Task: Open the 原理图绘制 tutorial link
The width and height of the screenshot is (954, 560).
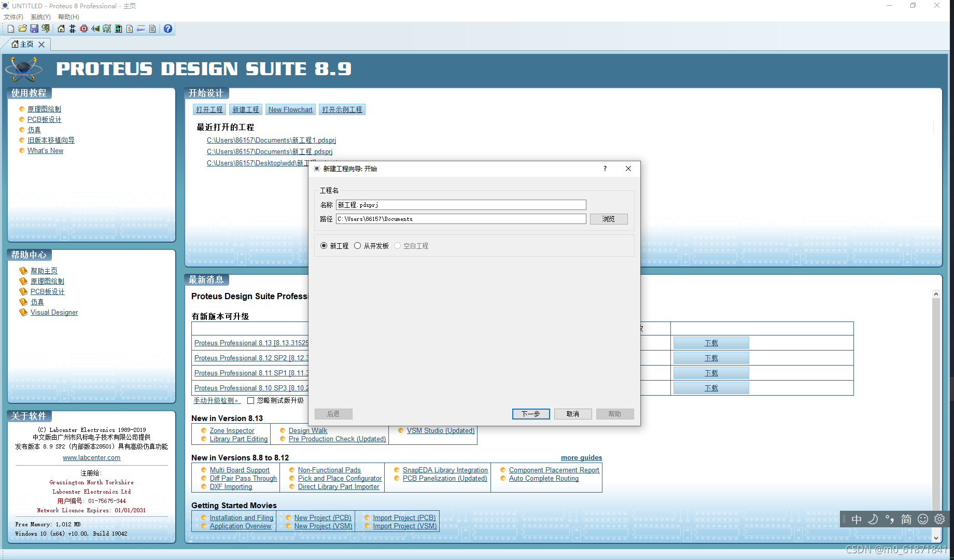Action: 44,109
